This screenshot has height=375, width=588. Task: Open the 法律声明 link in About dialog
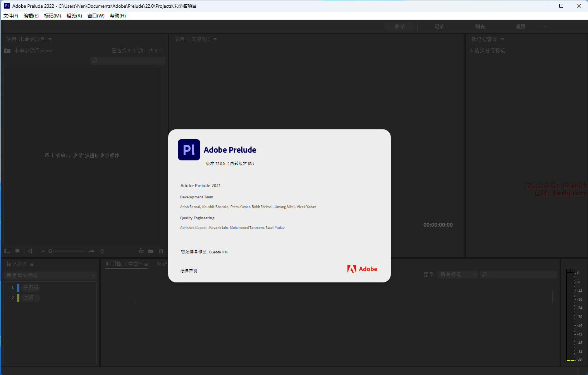click(x=189, y=271)
